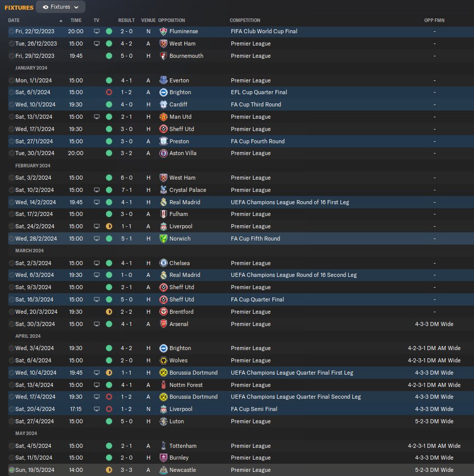Click Liverpool badge on 24/2/2024 row
The height and width of the screenshot is (476, 474).
[x=163, y=226]
